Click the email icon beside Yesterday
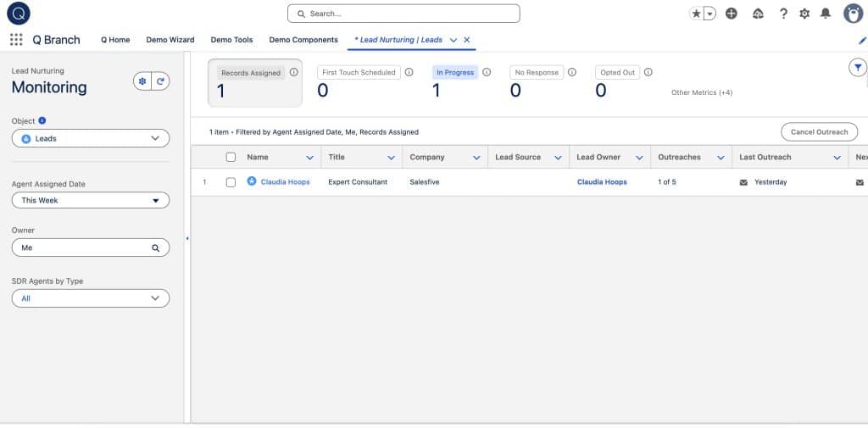 [743, 182]
